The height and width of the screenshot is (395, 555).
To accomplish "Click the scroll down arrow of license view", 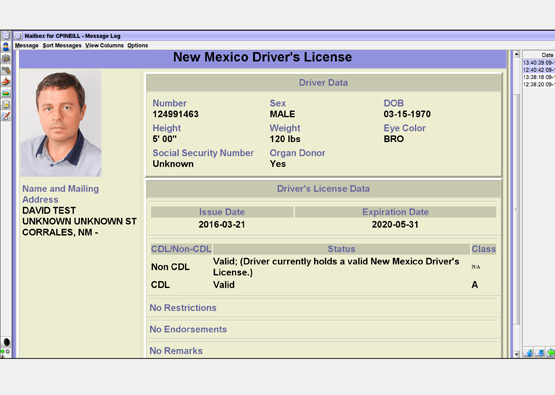I will point(516,354).
